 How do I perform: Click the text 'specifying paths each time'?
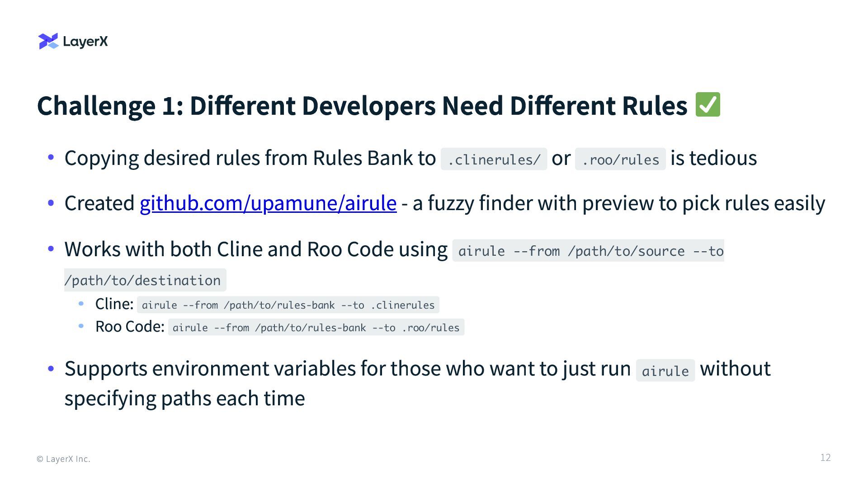click(184, 398)
